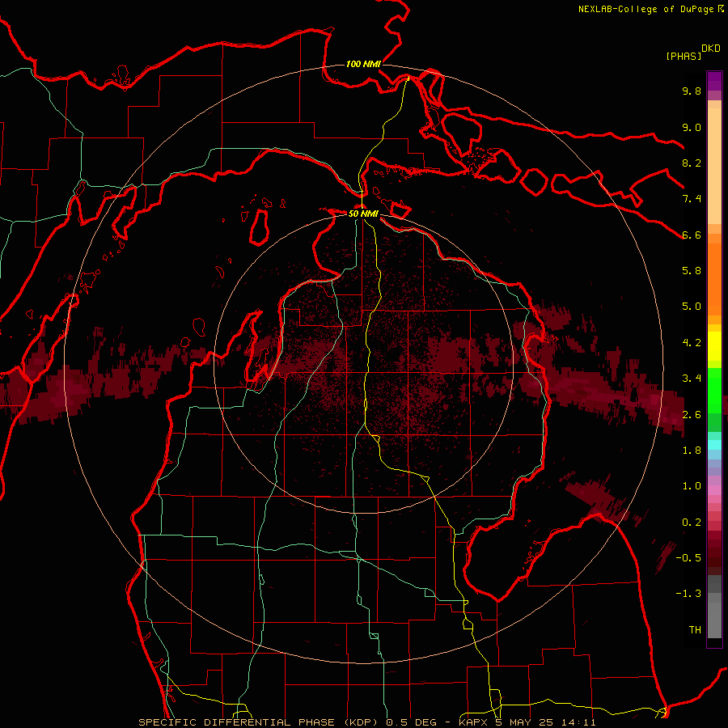
Task: Click the TH threshold label
Action: (x=695, y=629)
